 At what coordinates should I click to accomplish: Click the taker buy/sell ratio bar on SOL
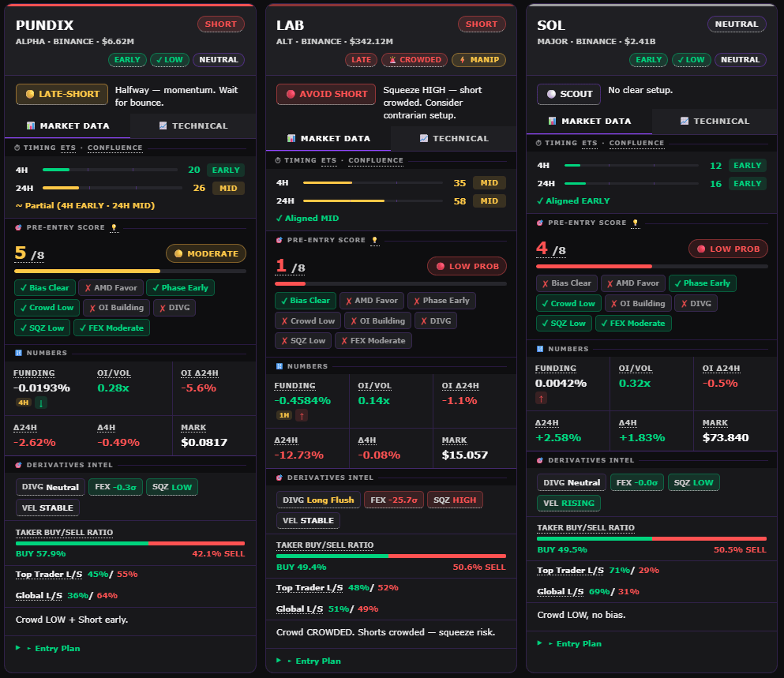point(651,539)
